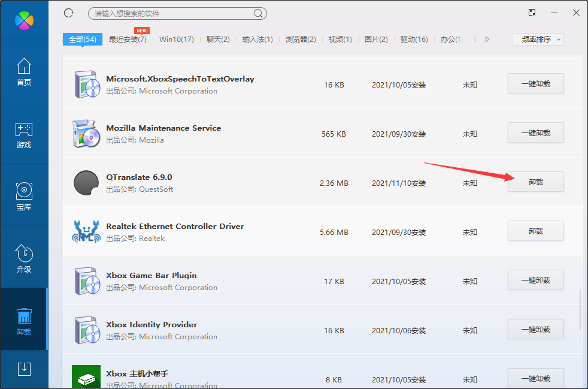One-click uninstall Xbox 主机小帮手
Image resolution: width=588 pixels, height=389 pixels.
pos(536,378)
